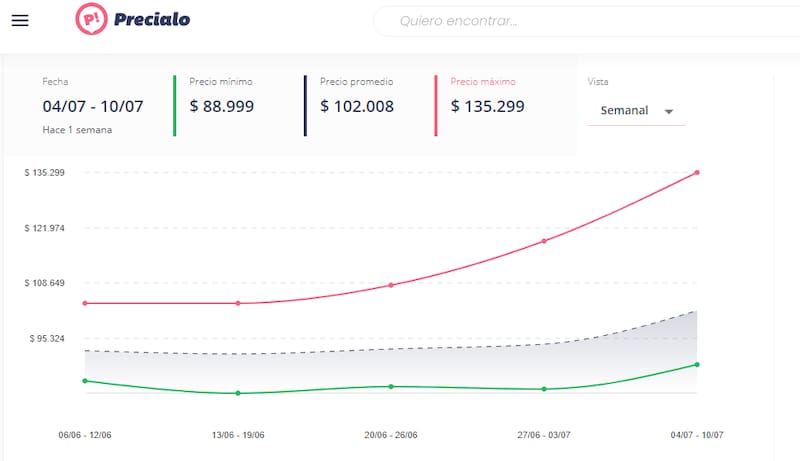800x461 pixels.
Task: Click the Vista dropdown arrow
Action: pyautogui.click(x=669, y=111)
